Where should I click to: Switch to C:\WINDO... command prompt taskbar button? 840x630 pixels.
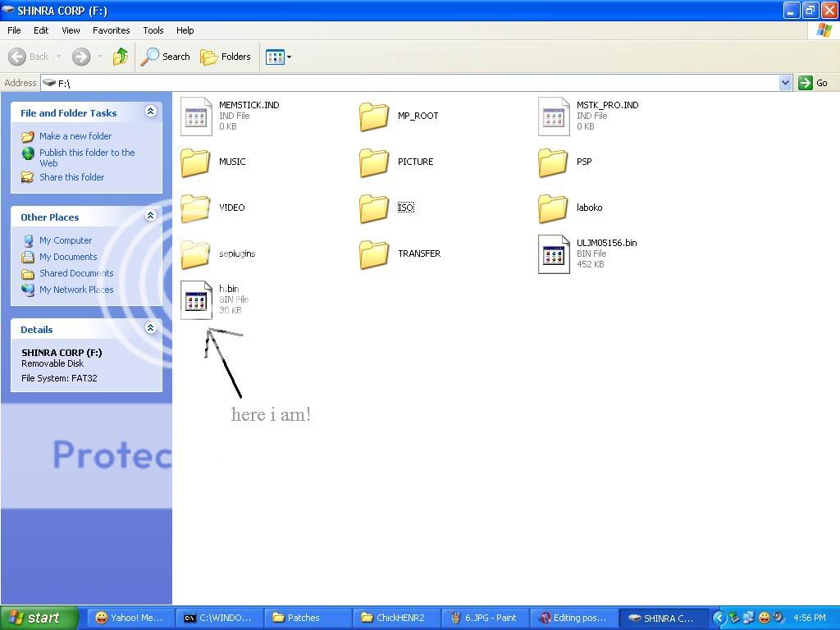[x=219, y=619]
